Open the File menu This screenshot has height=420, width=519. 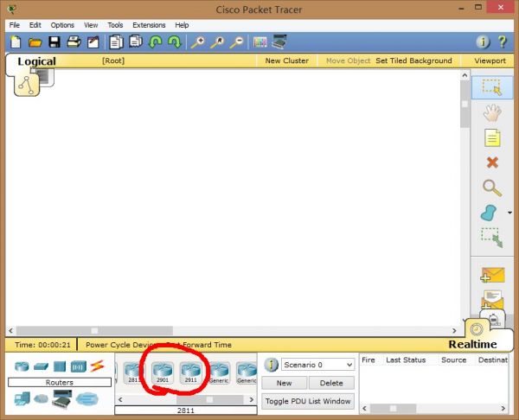(x=15, y=25)
